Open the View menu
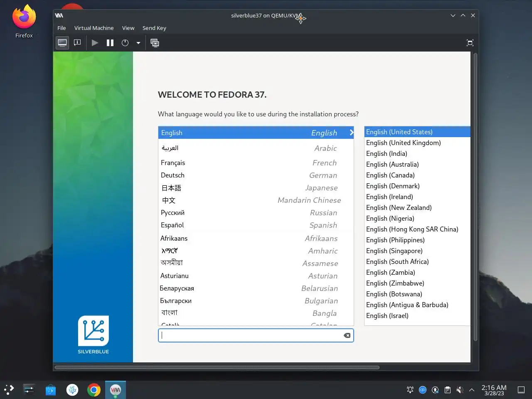This screenshot has height=399, width=532. point(128,28)
